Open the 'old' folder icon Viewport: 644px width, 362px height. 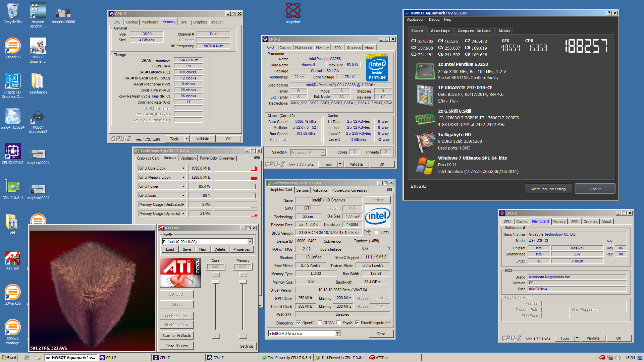pyautogui.click(x=12, y=224)
